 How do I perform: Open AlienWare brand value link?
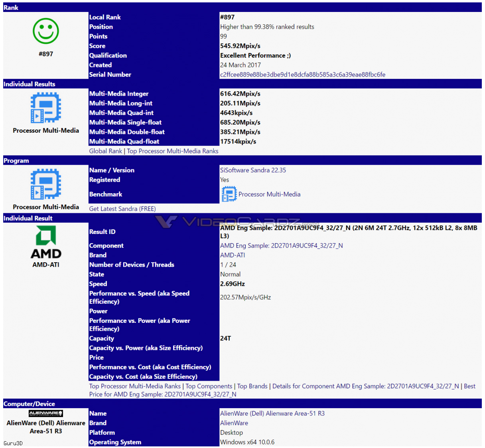(234, 423)
